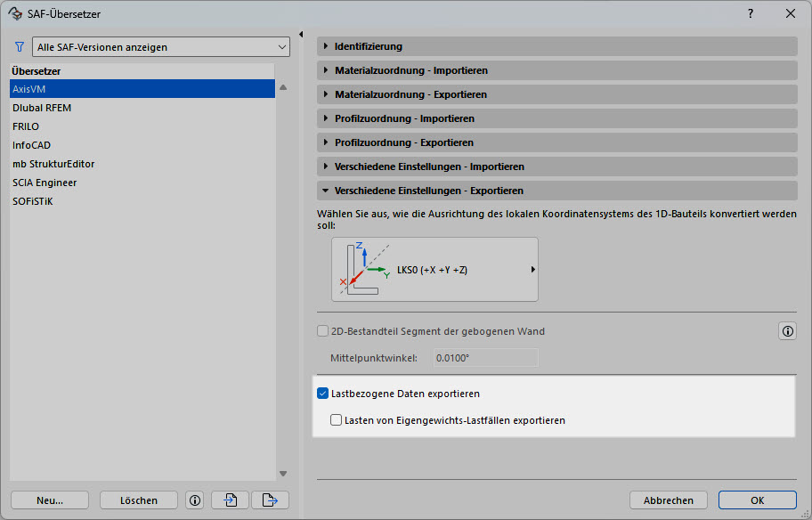Image resolution: width=812 pixels, height=520 pixels.
Task: Click the translator list scroll-up arrow
Action: pyautogui.click(x=283, y=87)
